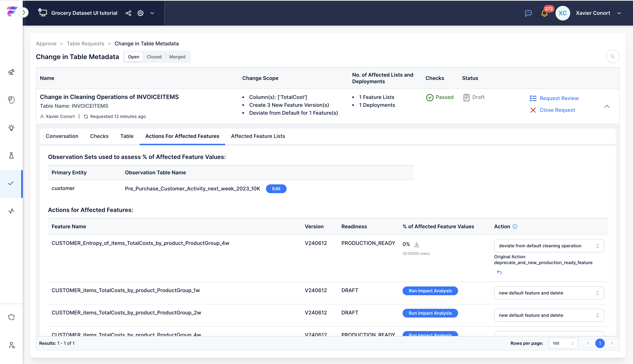Select page 1 in pagination
This screenshot has height=364, width=633.
600,343
